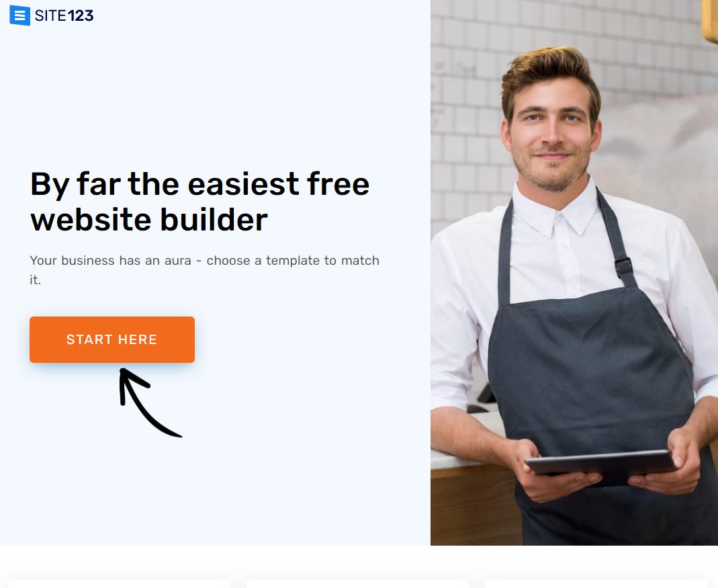This screenshot has width=718, height=588.
Task: Click the blue SITE123 logo icon
Action: tap(19, 15)
